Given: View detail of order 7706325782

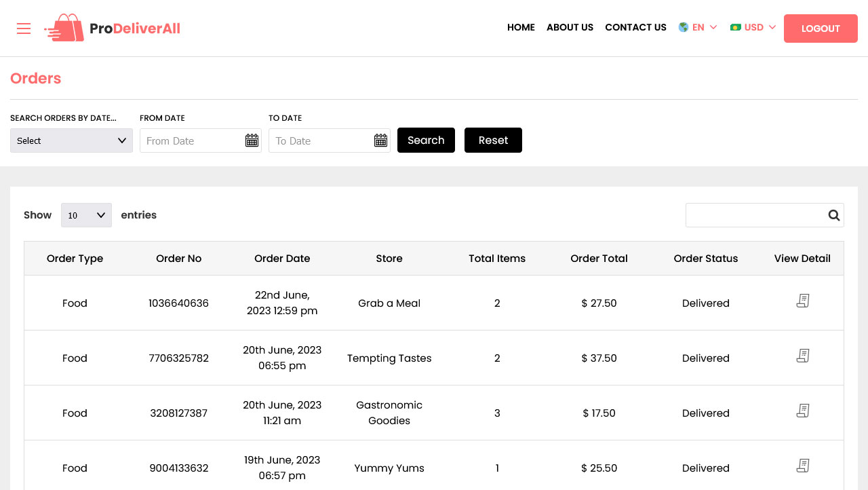Looking at the screenshot, I should point(803,356).
